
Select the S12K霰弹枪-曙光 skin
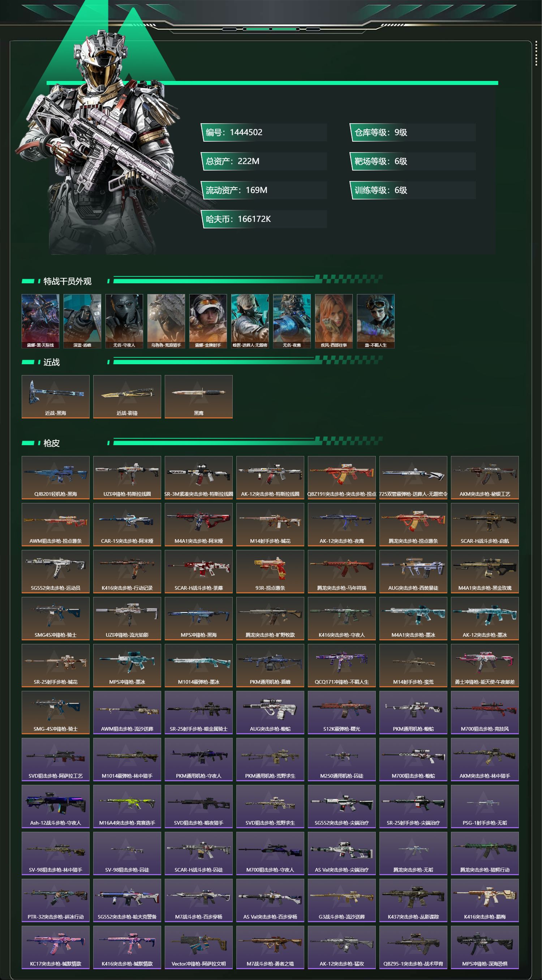341,713
